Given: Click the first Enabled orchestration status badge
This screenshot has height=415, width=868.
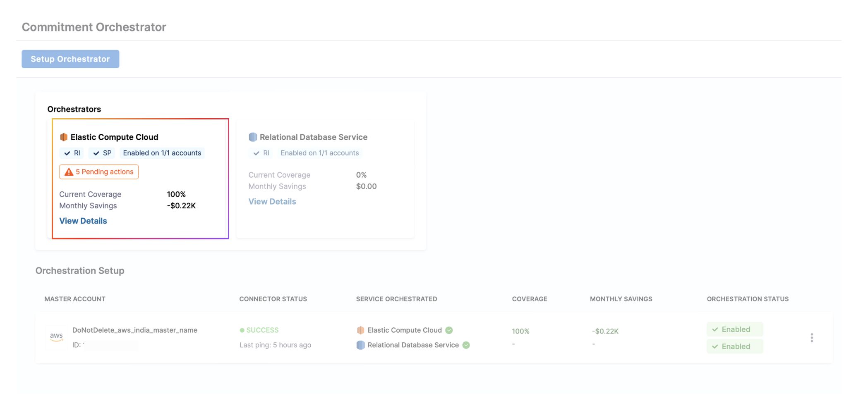Looking at the screenshot, I should (x=734, y=329).
